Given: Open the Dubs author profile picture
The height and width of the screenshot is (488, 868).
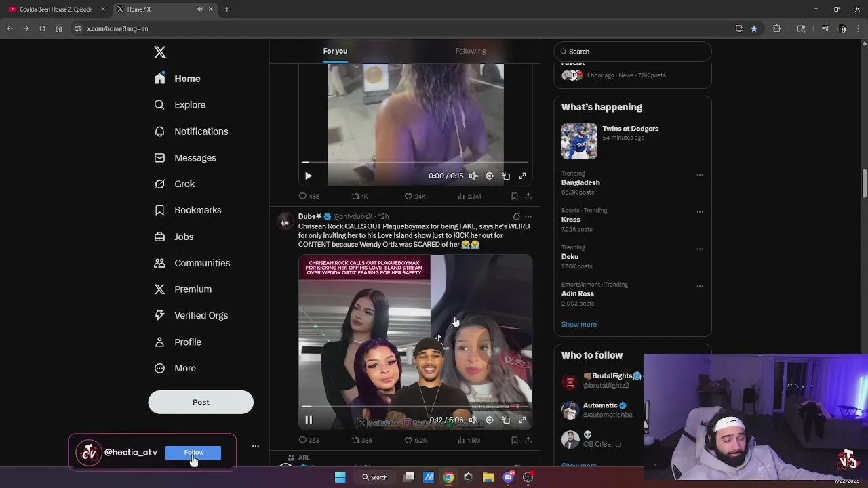Looking at the screenshot, I should pyautogui.click(x=285, y=222).
